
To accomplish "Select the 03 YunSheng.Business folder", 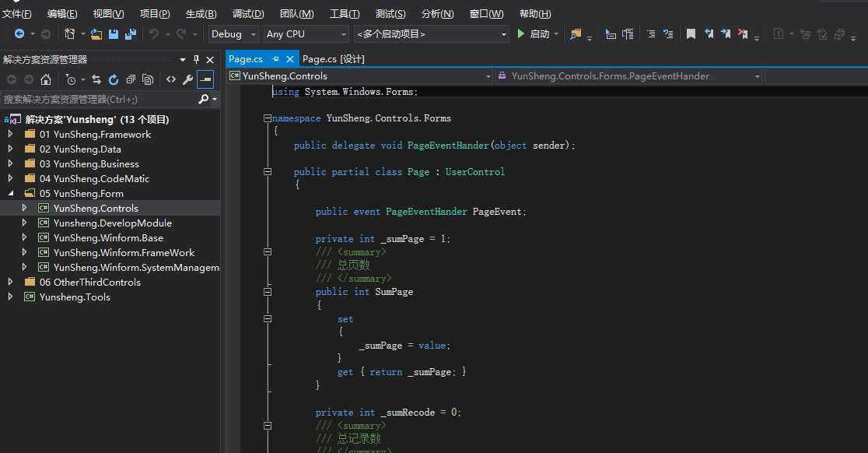I will point(89,163).
